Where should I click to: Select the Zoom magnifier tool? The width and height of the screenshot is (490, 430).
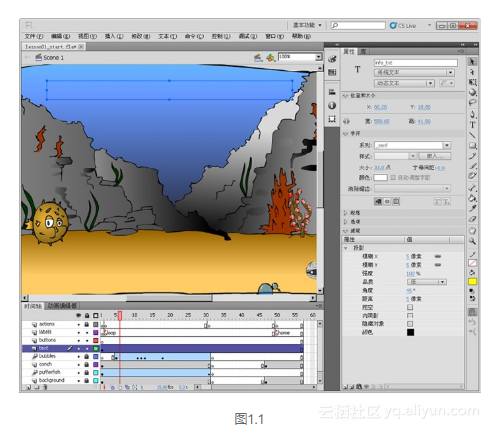(472, 241)
